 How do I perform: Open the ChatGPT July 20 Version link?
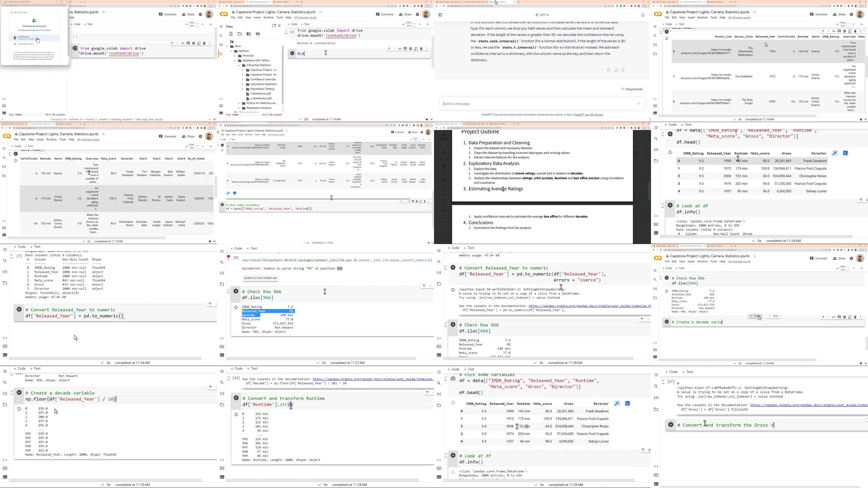click(x=588, y=115)
